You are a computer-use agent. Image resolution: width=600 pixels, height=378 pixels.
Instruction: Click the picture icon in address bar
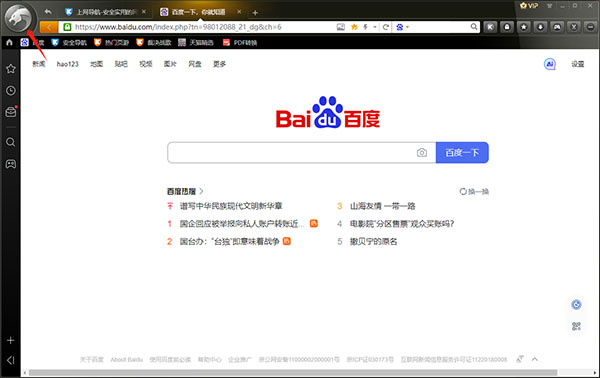pos(341,27)
